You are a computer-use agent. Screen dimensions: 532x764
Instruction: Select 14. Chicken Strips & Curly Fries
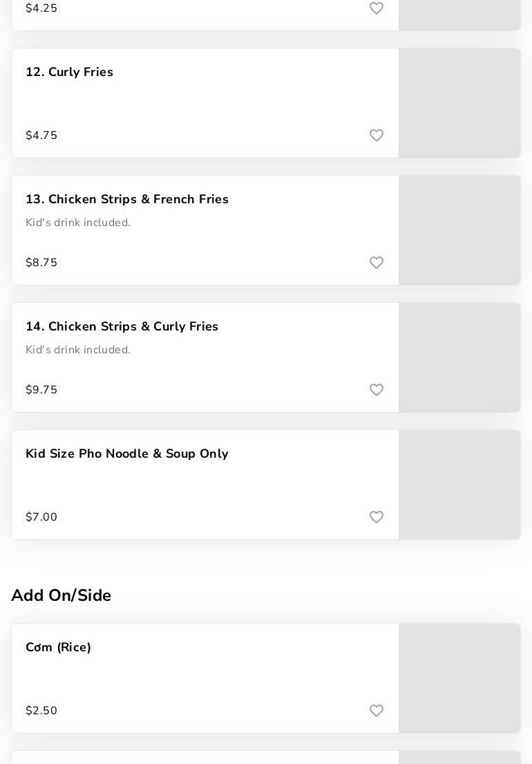pos(122,327)
